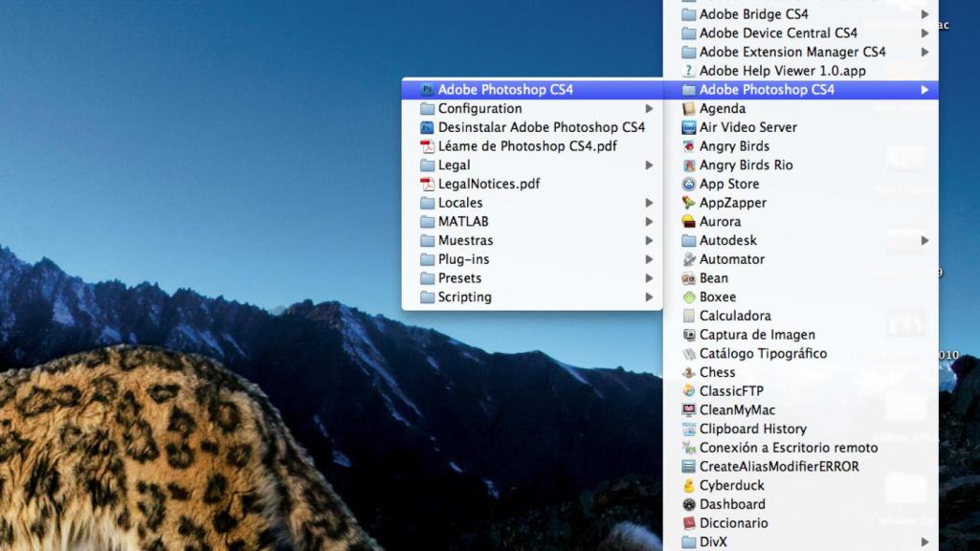Click the Air Video Server icon
Viewport: 980px width, 551px height.
(688, 127)
